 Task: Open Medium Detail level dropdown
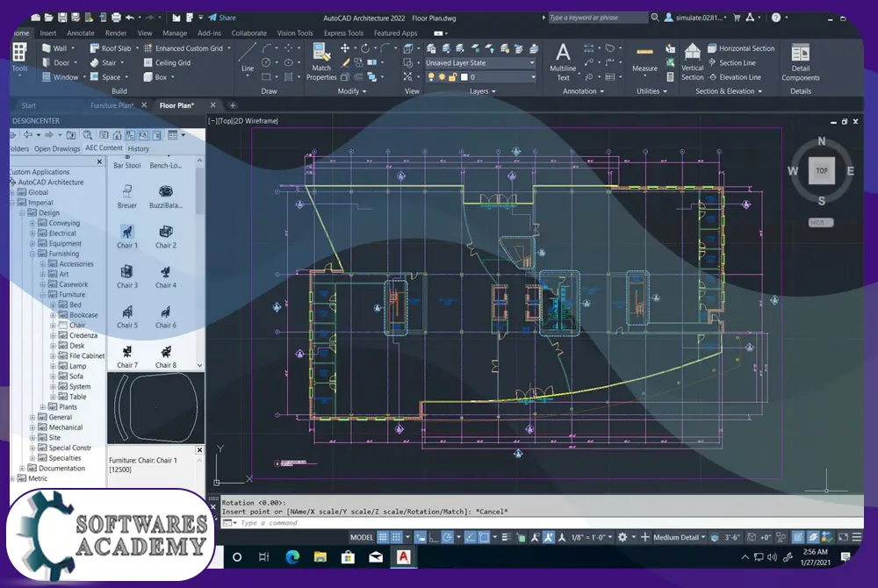point(680,537)
